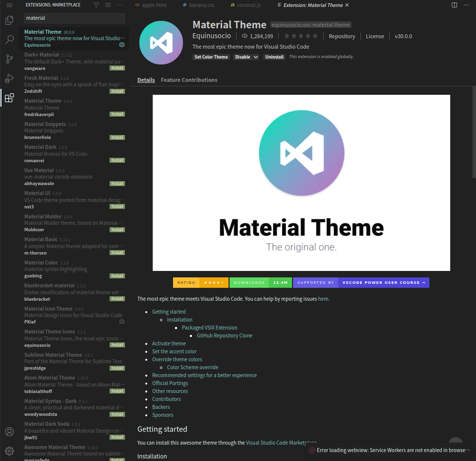Install the bluebracket-material extension
The height and width of the screenshot is (461, 476).
(x=117, y=299)
